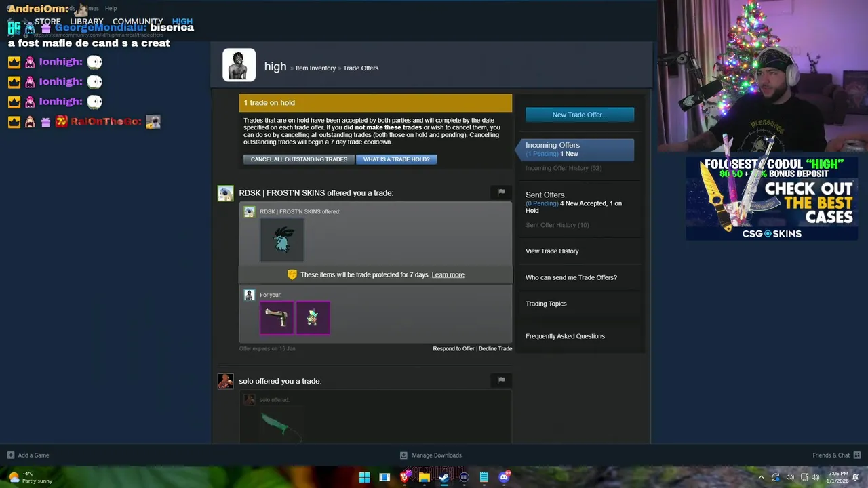Switch to Steam in taskbar
868x488 pixels.
click(x=444, y=477)
